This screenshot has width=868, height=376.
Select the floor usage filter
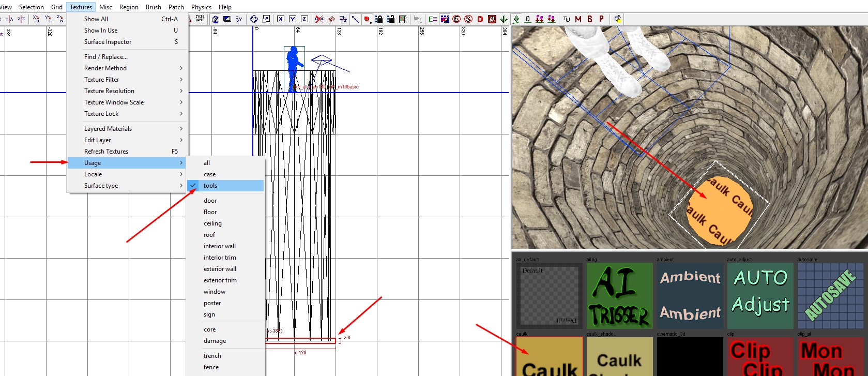(225, 212)
